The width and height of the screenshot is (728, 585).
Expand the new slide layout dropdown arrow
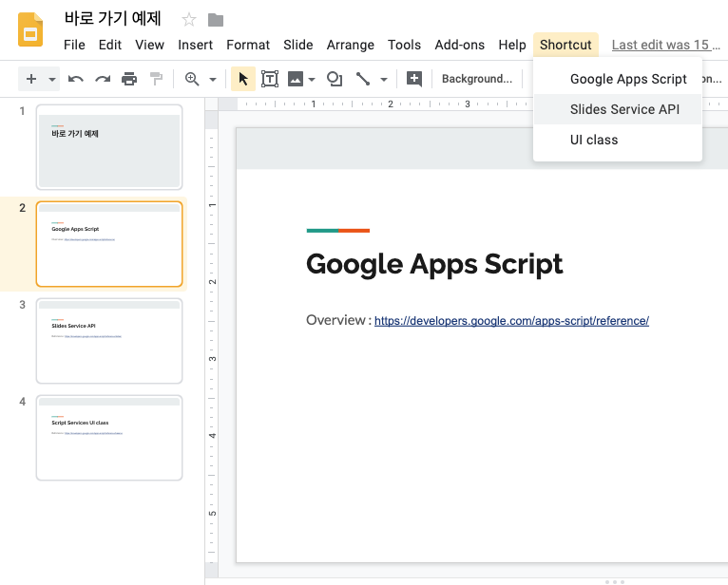pyautogui.click(x=52, y=80)
